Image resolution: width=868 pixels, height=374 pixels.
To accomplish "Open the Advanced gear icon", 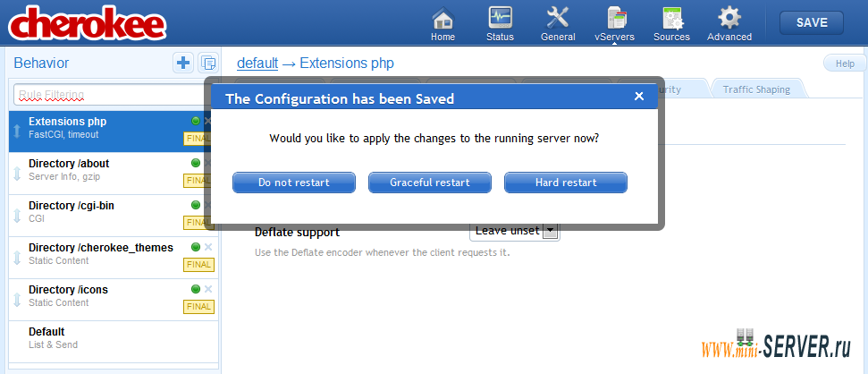I will pos(729,18).
